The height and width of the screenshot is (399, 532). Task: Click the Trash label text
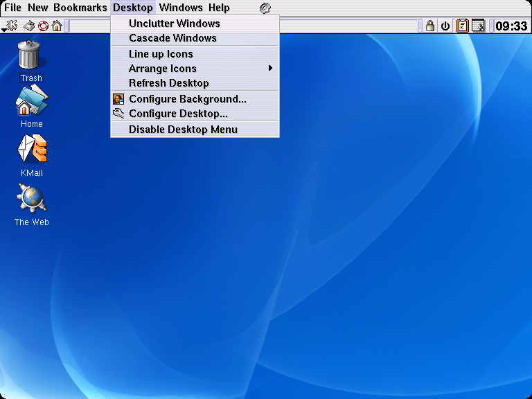31,78
